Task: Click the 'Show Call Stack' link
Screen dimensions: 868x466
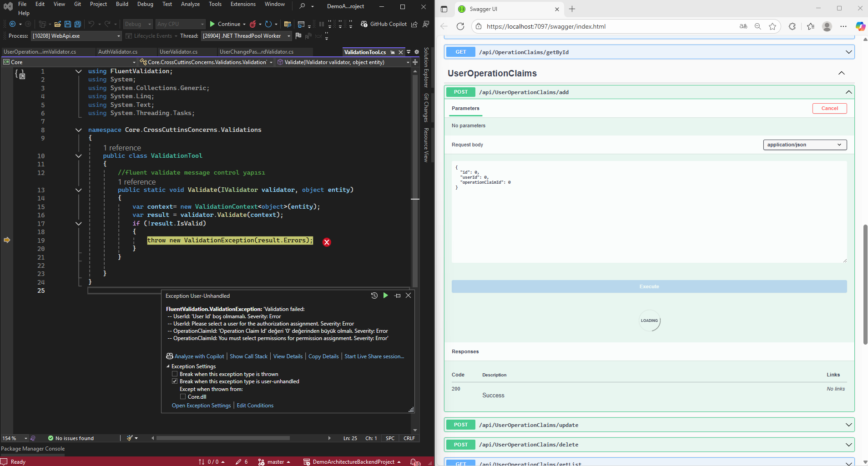Action: tap(248, 356)
